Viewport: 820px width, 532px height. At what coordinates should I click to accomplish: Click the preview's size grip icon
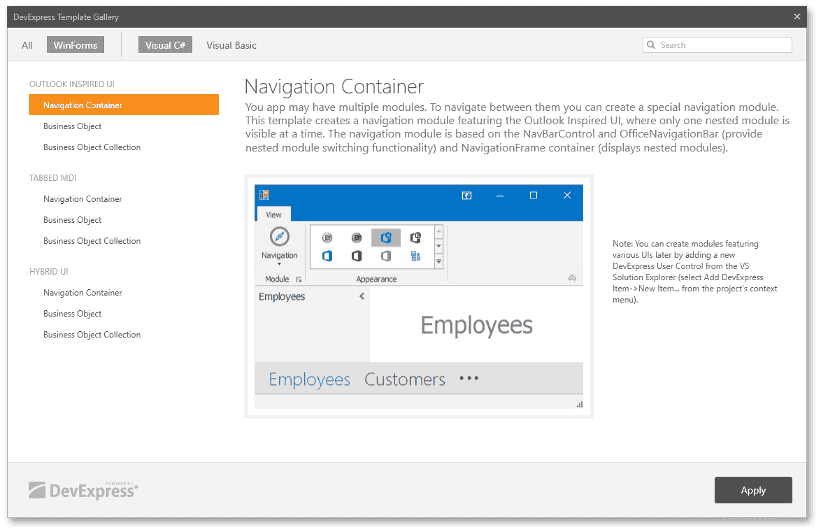point(579,404)
